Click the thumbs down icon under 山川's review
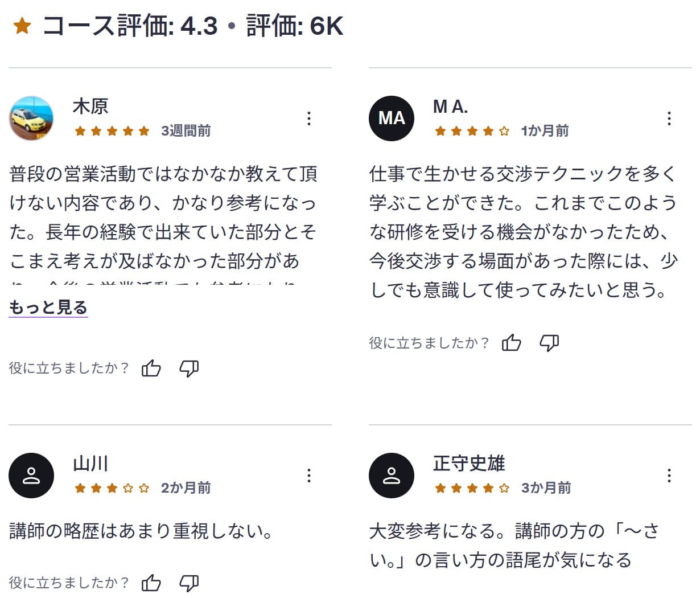This screenshot has width=700, height=598. pyautogui.click(x=190, y=583)
